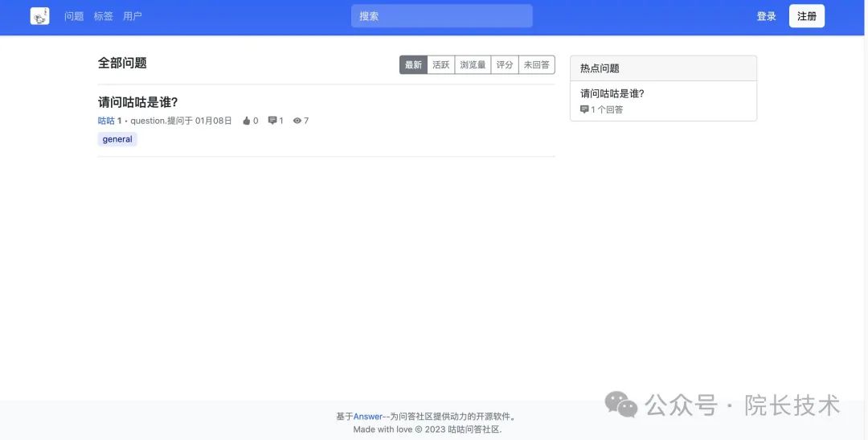
Task: Select the 评分 sort tab
Action: pos(505,65)
